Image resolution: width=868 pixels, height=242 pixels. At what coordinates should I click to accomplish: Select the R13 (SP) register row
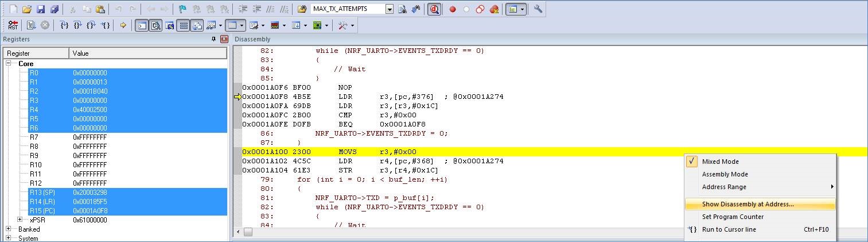coord(128,193)
